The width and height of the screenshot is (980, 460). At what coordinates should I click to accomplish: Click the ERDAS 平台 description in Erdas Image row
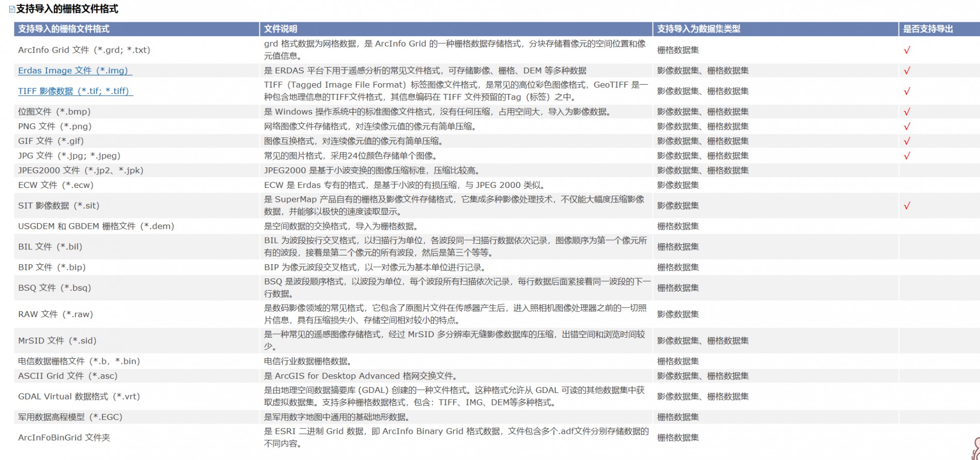(456, 71)
